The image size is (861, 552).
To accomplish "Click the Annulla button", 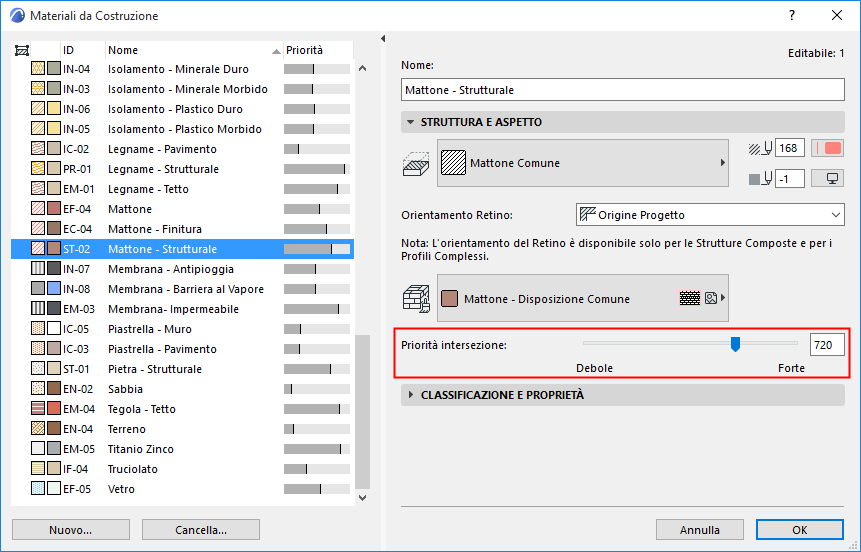I will (x=700, y=530).
